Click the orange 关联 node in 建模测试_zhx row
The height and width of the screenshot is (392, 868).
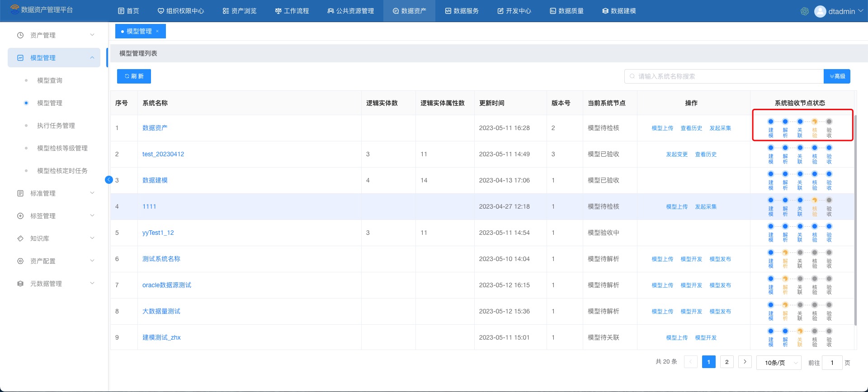[x=800, y=331]
